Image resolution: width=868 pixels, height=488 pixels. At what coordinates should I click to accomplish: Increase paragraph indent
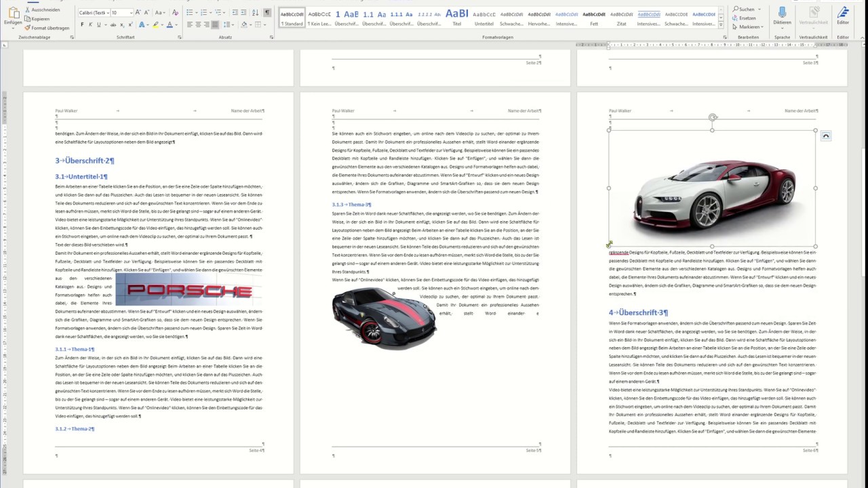pyautogui.click(x=244, y=12)
